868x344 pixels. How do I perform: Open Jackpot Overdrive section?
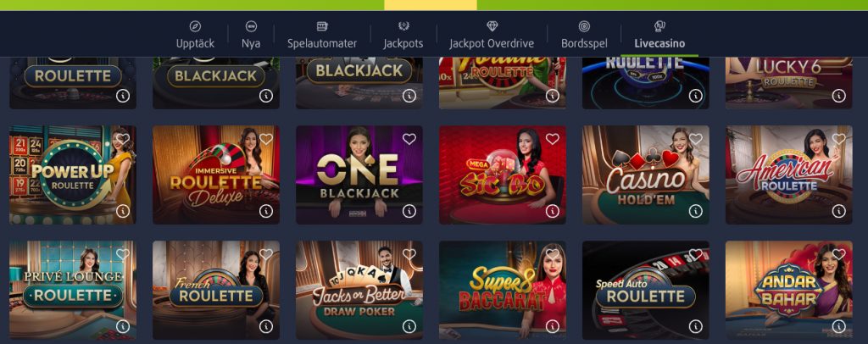(492, 35)
